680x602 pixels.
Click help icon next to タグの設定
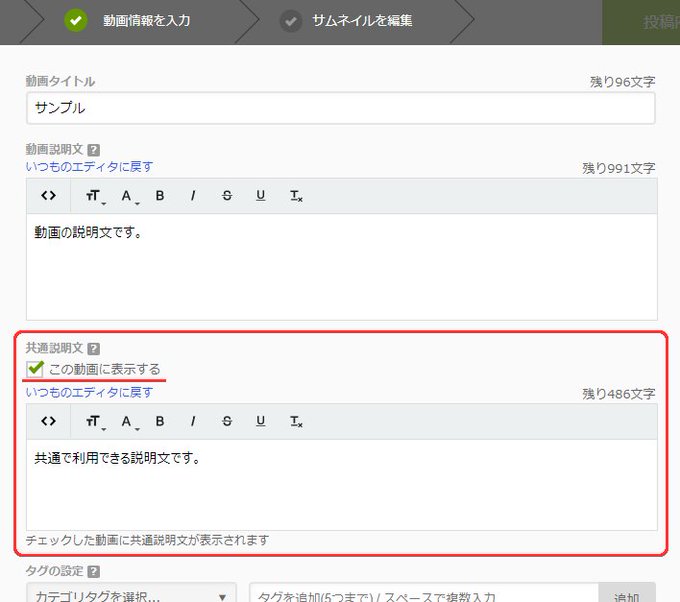(x=94, y=572)
